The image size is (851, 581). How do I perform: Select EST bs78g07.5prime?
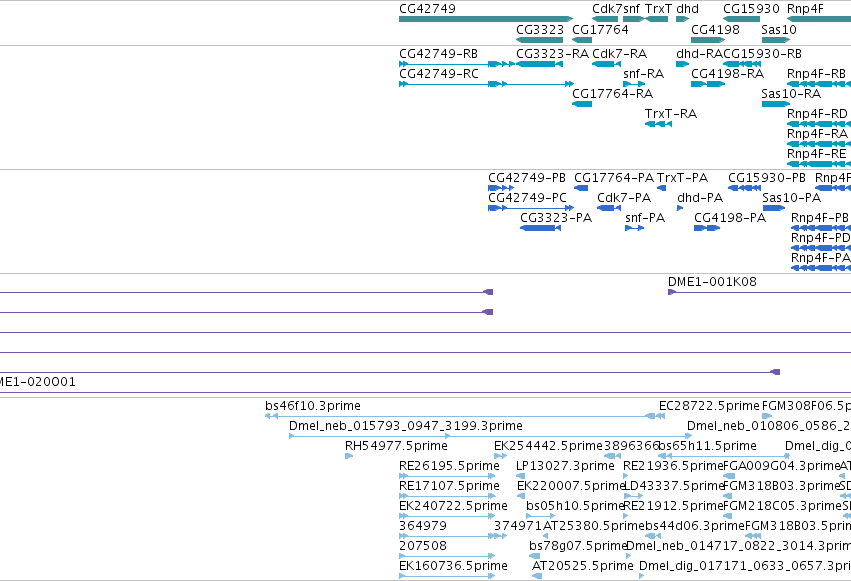(578, 547)
